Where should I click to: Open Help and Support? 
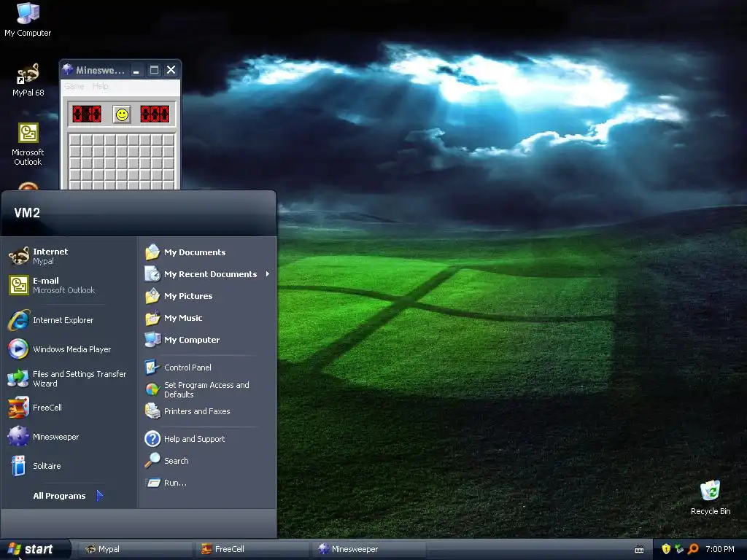(x=207, y=438)
